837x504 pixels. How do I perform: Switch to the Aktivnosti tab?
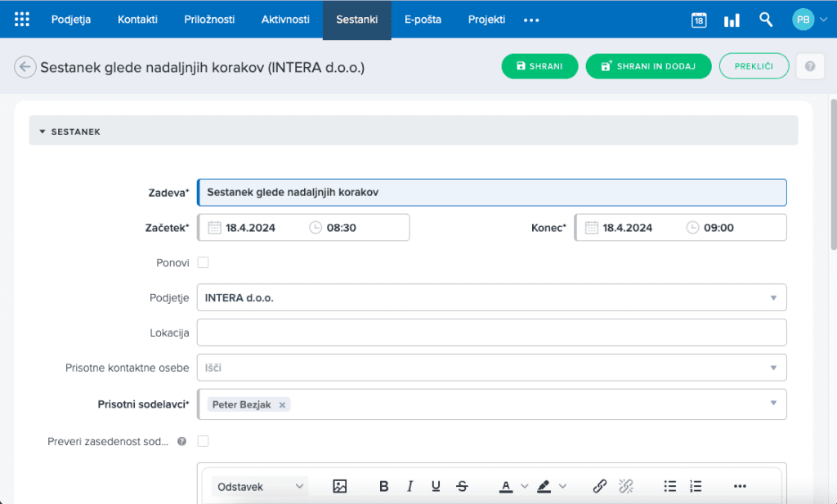tap(285, 20)
